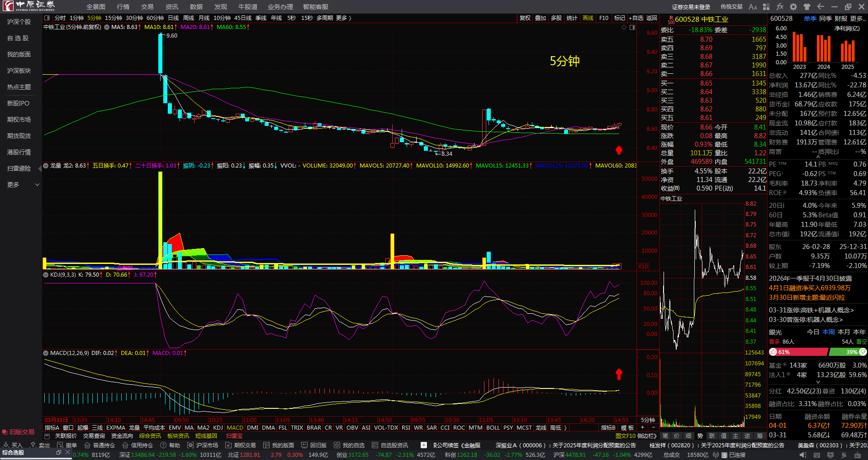Open 我的版面 from bottom toolbar
This screenshot has width=868, height=460.
(279, 445)
